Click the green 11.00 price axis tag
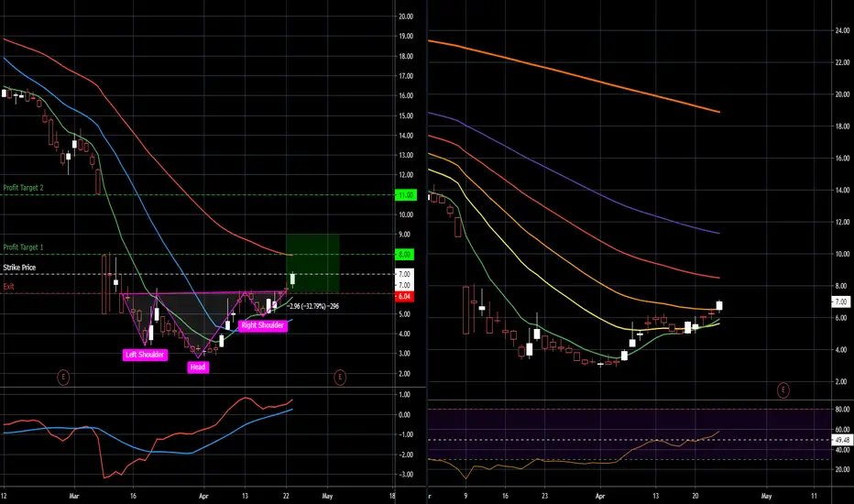The height and width of the screenshot is (504, 854). pos(405,195)
